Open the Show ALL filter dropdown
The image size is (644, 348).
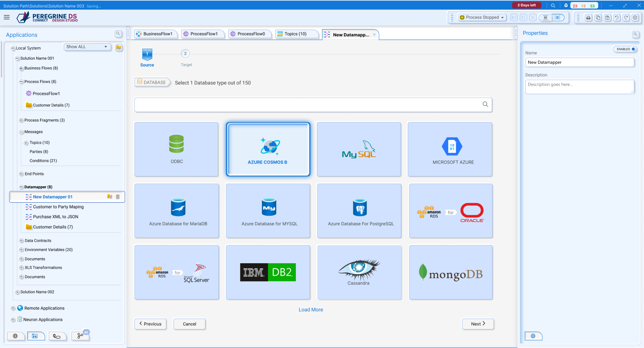pyautogui.click(x=87, y=47)
